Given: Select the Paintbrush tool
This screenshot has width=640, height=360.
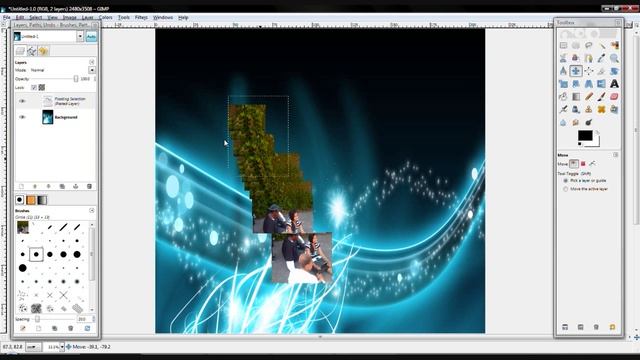Looking at the screenshot, I should (x=602, y=97).
